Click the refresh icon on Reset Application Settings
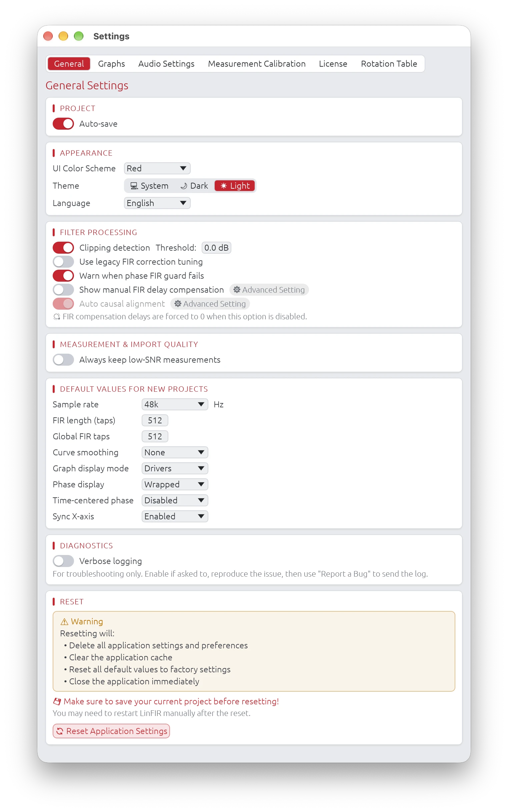This screenshot has width=508, height=812. coord(60,731)
